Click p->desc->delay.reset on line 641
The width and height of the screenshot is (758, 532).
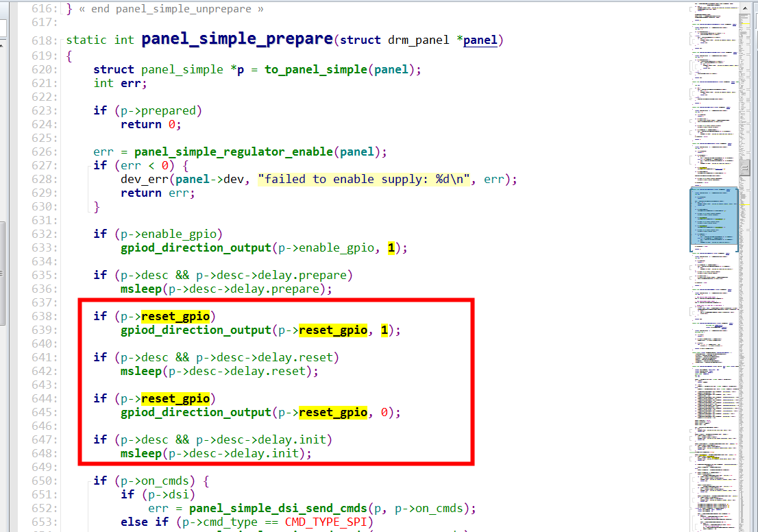tap(265, 357)
